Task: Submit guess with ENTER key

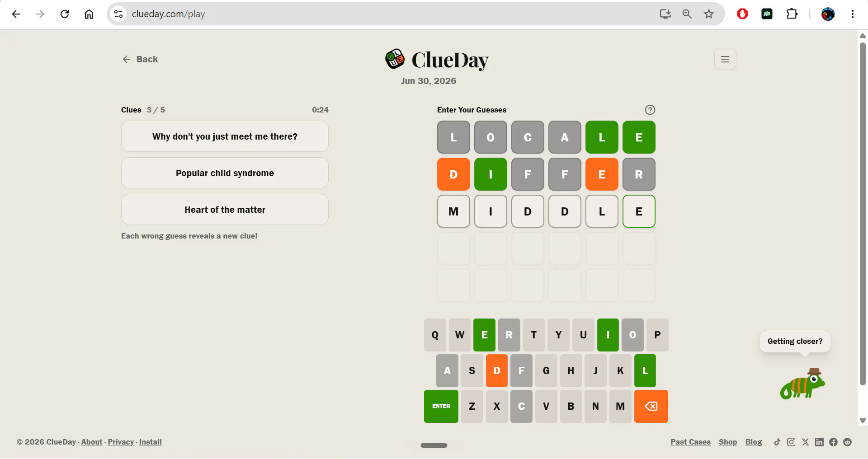Action: pos(441,406)
